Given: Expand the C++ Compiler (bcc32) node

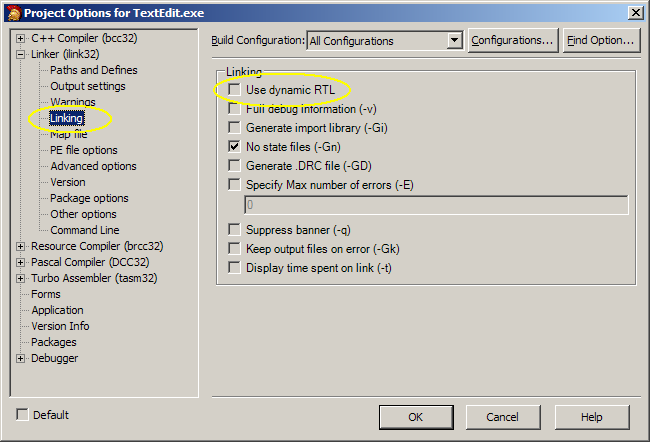Looking at the screenshot, I should point(21,38).
